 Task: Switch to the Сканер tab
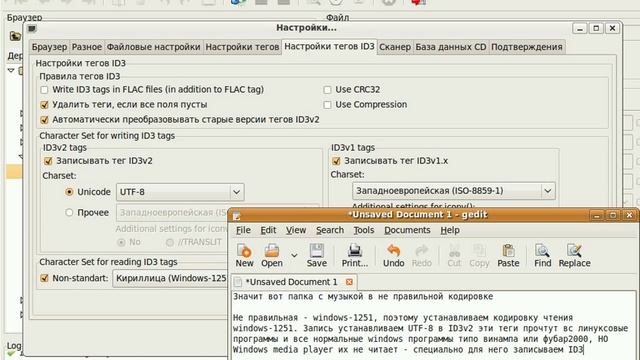(x=395, y=47)
